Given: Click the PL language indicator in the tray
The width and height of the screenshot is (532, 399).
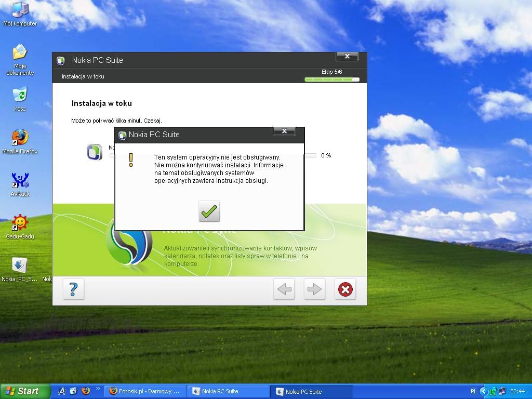Looking at the screenshot, I should [474, 391].
